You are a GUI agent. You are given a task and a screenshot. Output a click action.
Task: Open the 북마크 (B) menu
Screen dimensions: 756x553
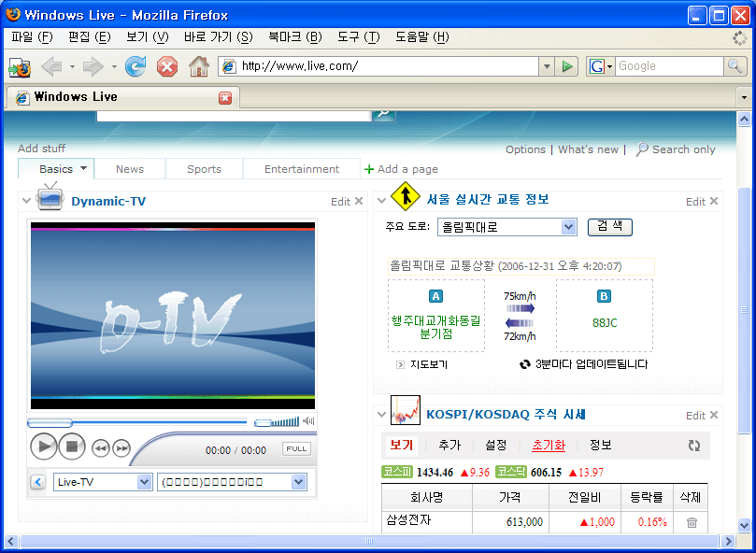pos(294,37)
